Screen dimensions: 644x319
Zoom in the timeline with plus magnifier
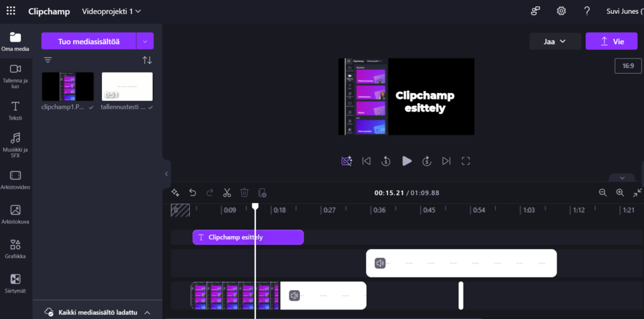click(620, 193)
